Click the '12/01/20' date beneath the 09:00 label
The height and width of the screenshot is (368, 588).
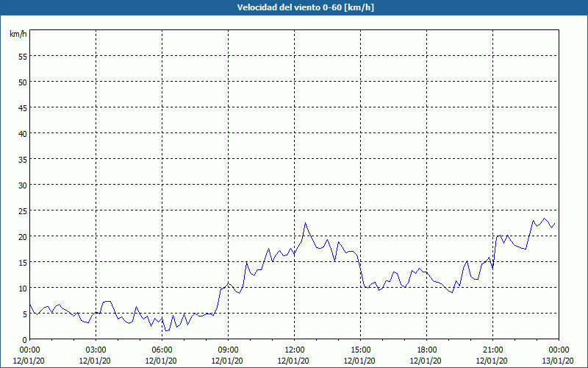pyautogui.click(x=227, y=361)
